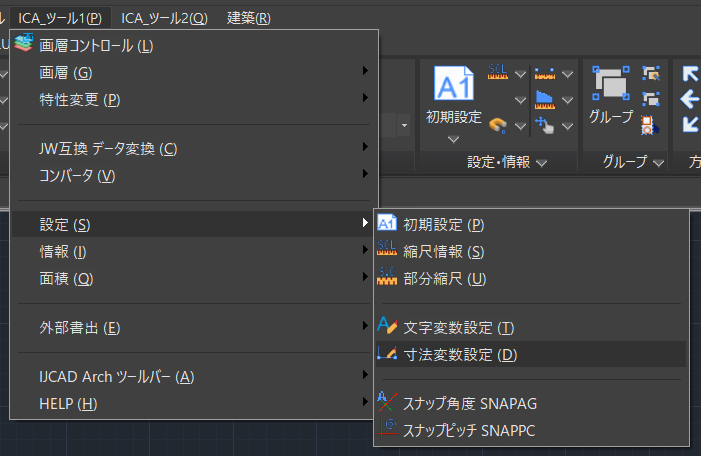
Task: Choose スナップ角度 SNAPAG in the submenu
Action: pyautogui.click(x=531, y=403)
